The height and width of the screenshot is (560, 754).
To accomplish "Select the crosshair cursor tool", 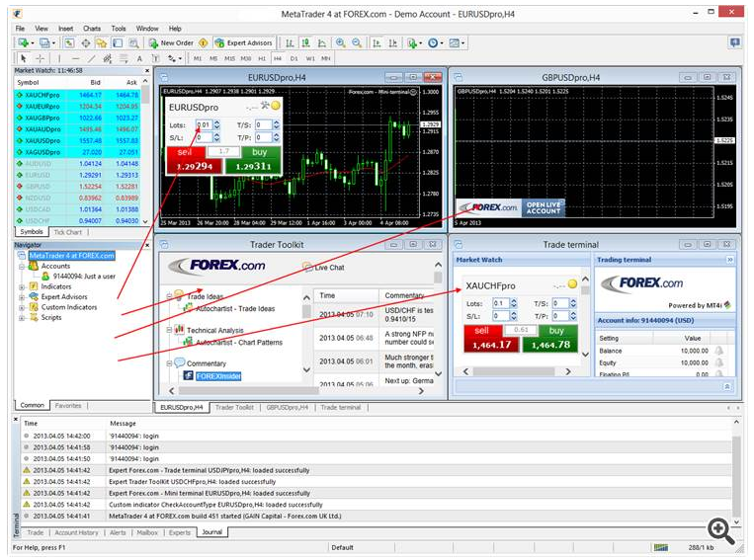I will [40, 58].
